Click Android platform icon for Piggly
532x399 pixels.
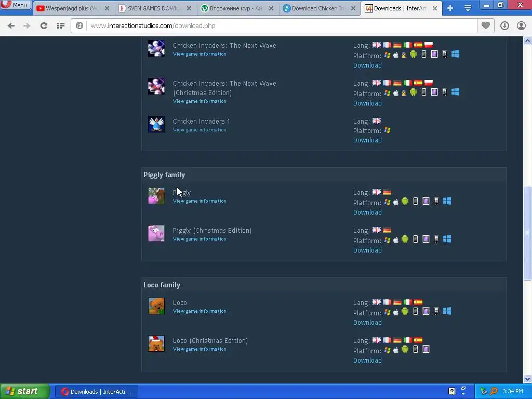[x=405, y=202]
